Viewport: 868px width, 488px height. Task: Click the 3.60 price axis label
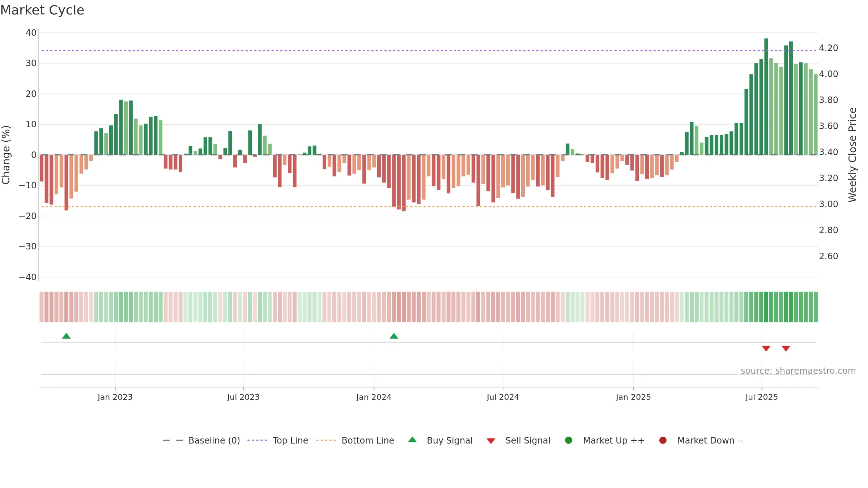pyautogui.click(x=829, y=126)
